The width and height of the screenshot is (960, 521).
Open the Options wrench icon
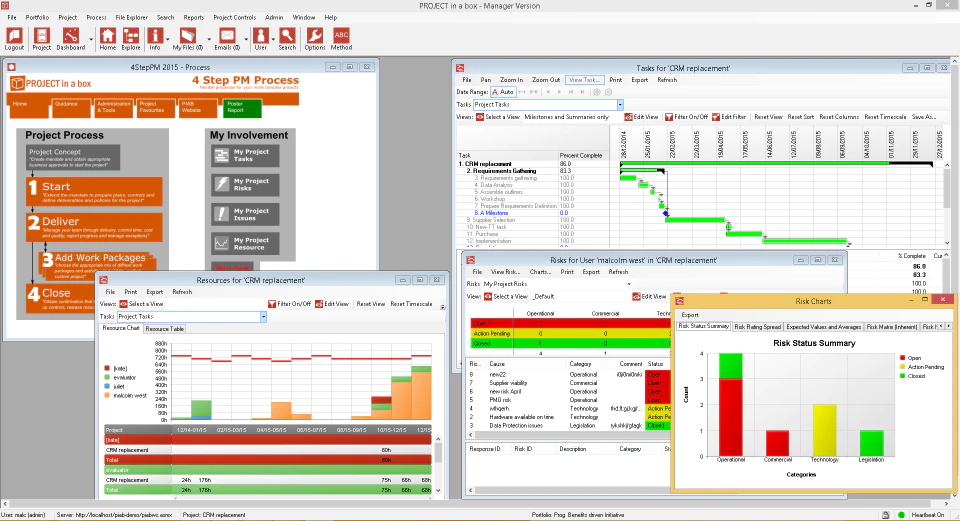[x=315, y=39]
